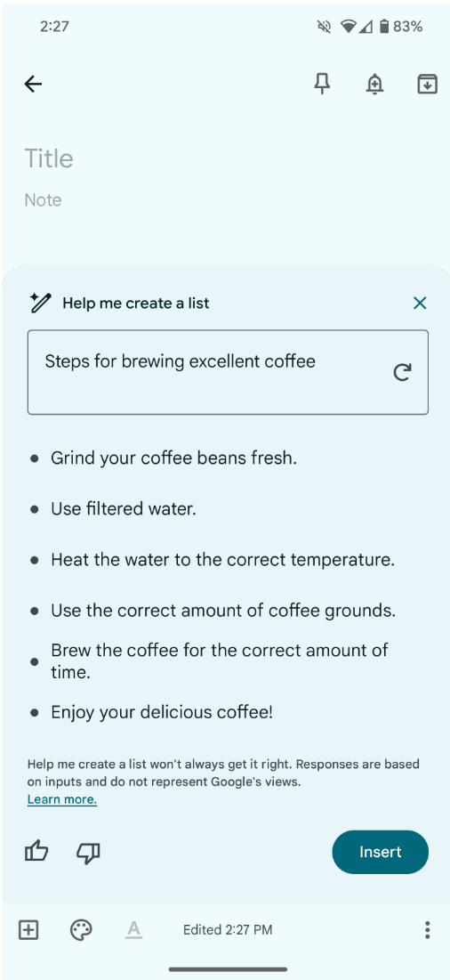Viewport: 450px width, 980px height.
Task: Open the Learn more link
Action: point(61,799)
